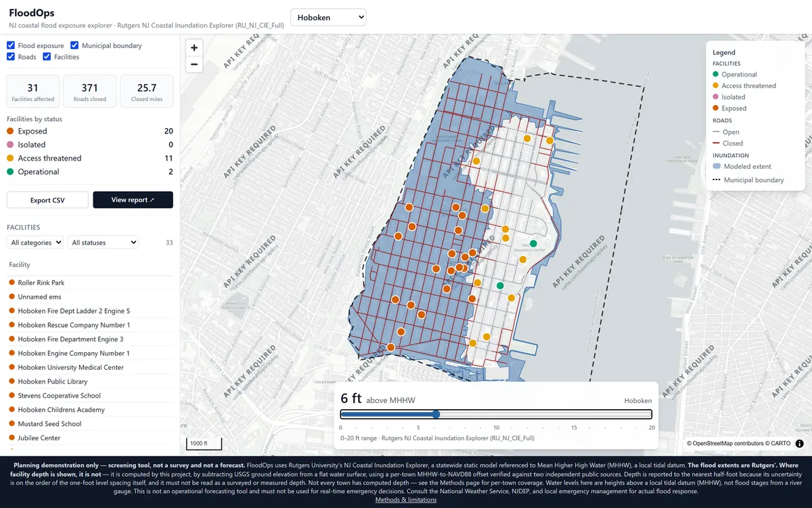Uncheck the Roads layer checkbox
Screen dimensions: 812x508
tap(11, 57)
